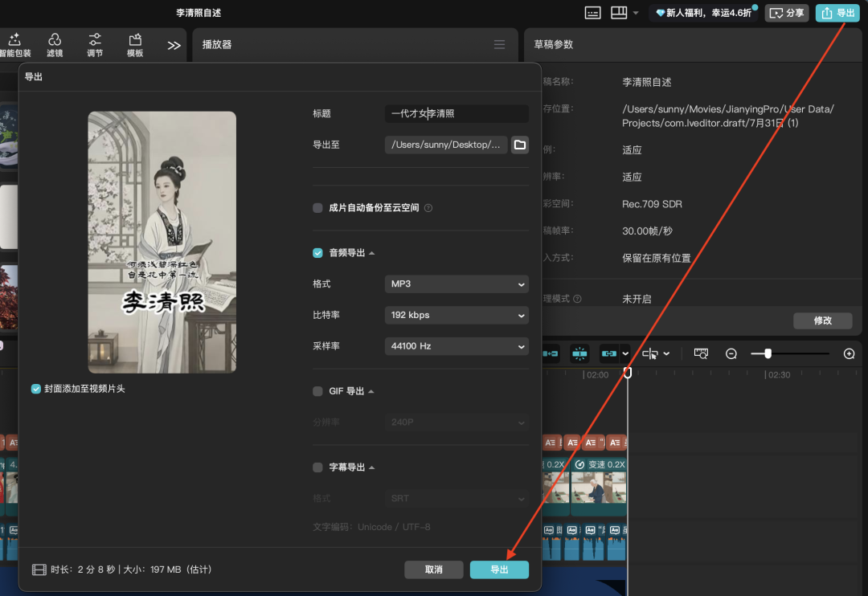Open the 调节 (Adjust) panel
This screenshot has width=868, height=596.
[94, 44]
